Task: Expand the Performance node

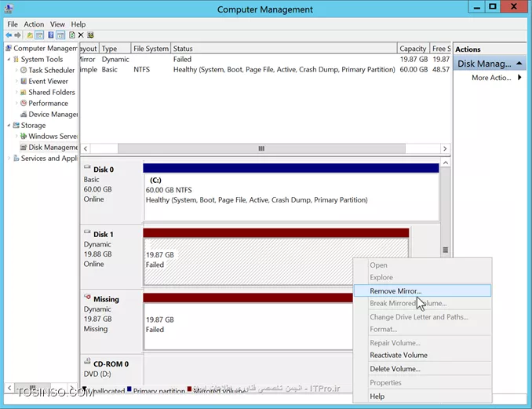Action: tap(16, 103)
